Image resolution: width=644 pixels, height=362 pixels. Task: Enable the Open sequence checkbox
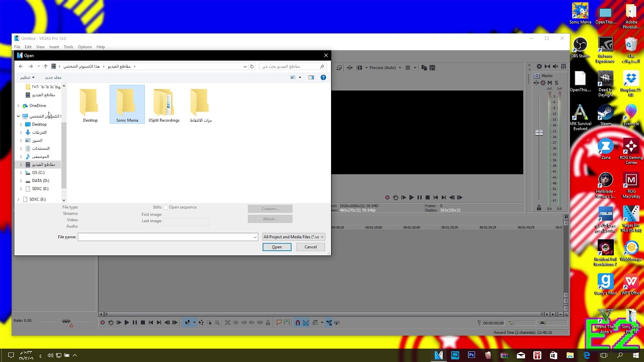point(166,207)
